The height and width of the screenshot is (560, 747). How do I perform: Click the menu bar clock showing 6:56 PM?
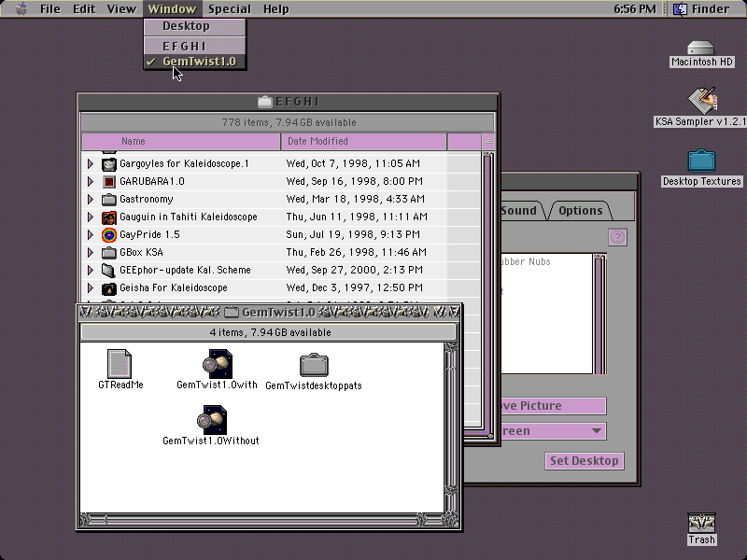pos(635,8)
